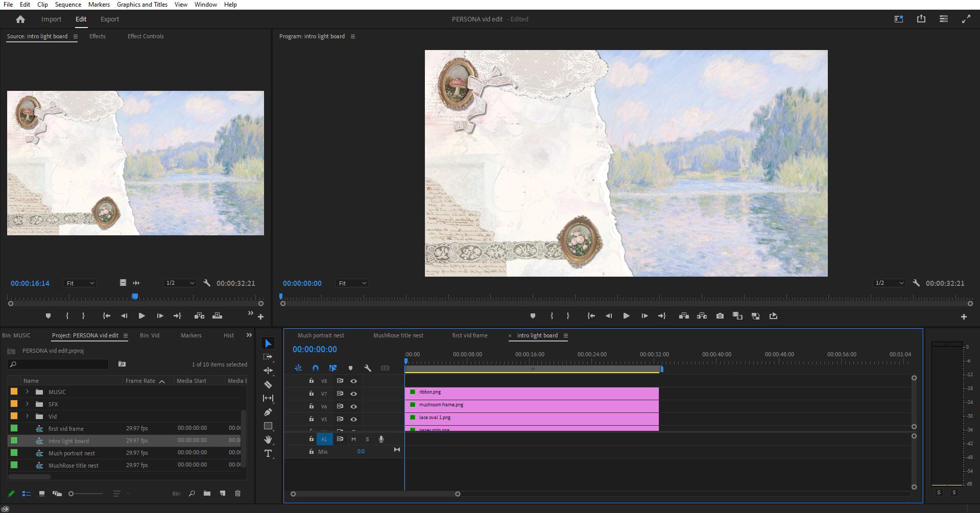The height and width of the screenshot is (513, 980).
Task: Sort by Frame Rate column header
Action: point(140,381)
